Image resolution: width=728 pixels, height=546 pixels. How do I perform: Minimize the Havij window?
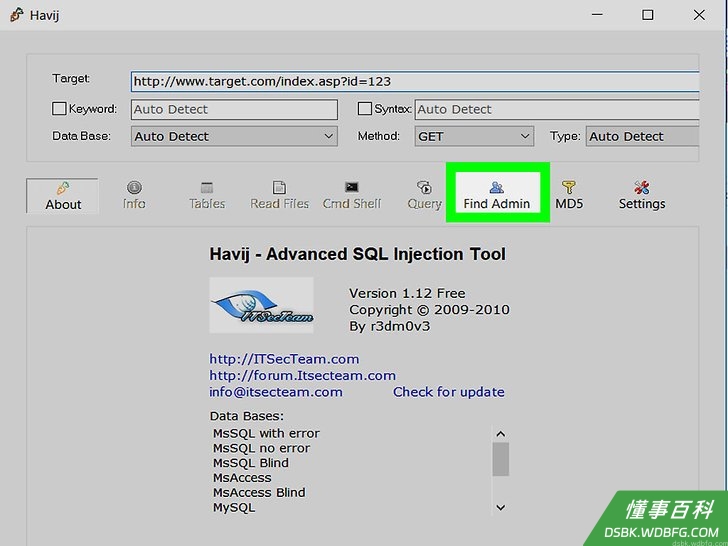597,15
